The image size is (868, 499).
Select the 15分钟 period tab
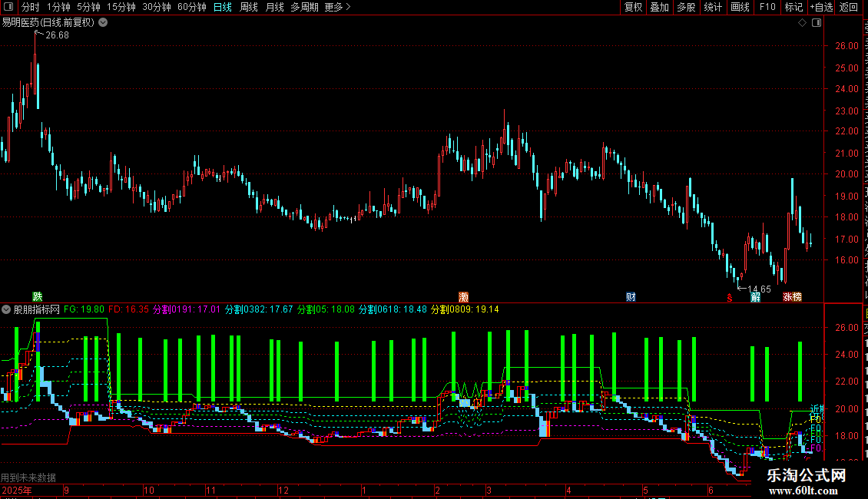pos(121,7)
